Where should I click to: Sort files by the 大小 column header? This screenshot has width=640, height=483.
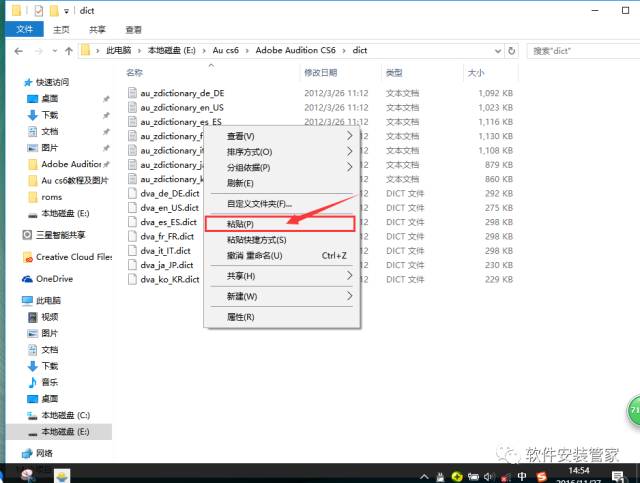(x=475, y=73)
